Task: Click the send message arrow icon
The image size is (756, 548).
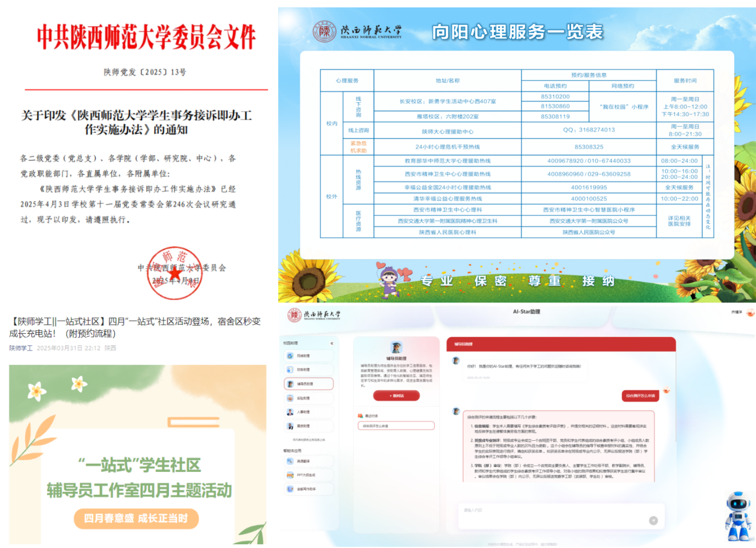Action: 653,521
